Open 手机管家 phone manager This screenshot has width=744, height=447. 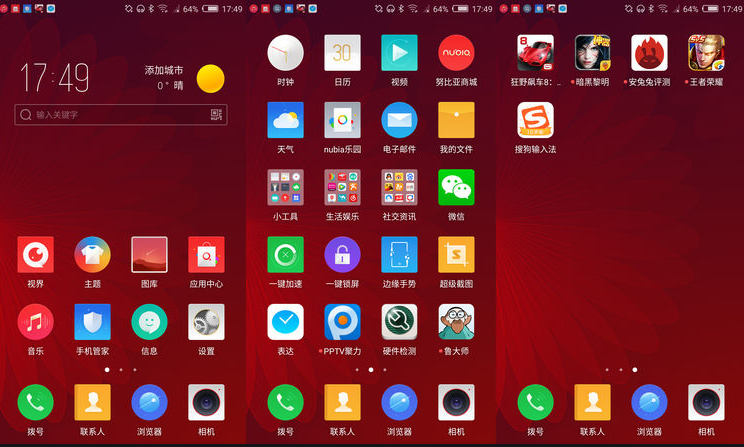(93, 322)
